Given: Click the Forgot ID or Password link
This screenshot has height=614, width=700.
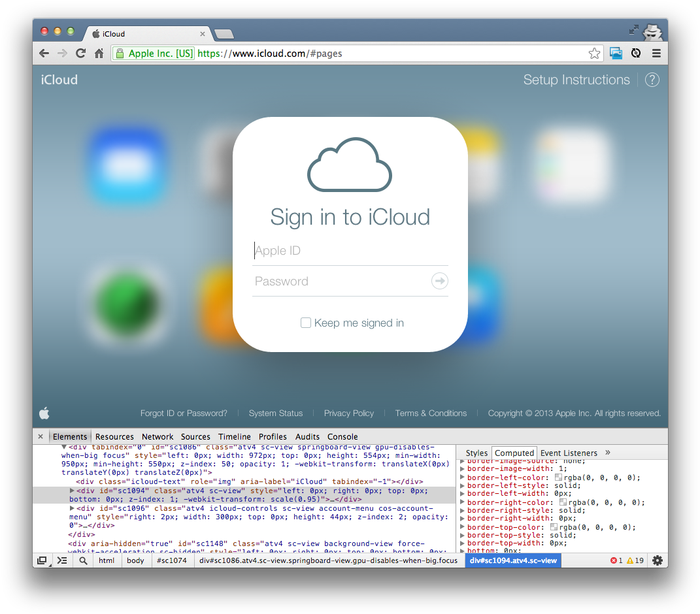Looking at the screenshot, I should pos(184,413).
